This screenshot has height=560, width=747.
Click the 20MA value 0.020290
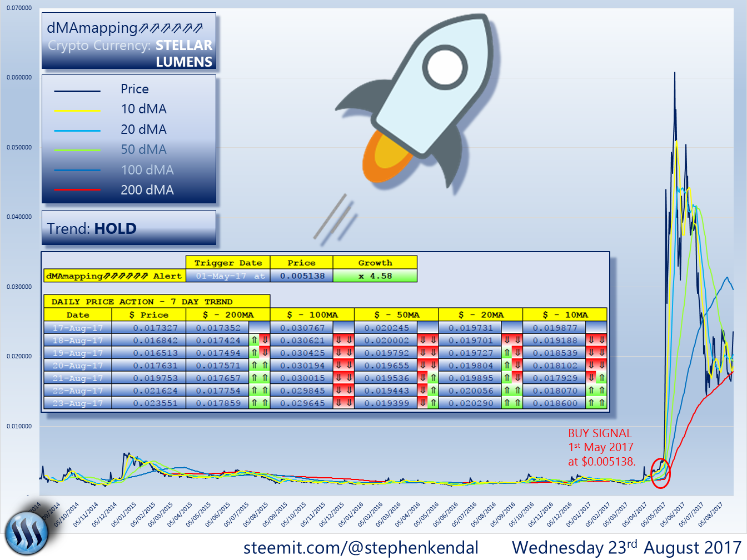pos(471,403)
